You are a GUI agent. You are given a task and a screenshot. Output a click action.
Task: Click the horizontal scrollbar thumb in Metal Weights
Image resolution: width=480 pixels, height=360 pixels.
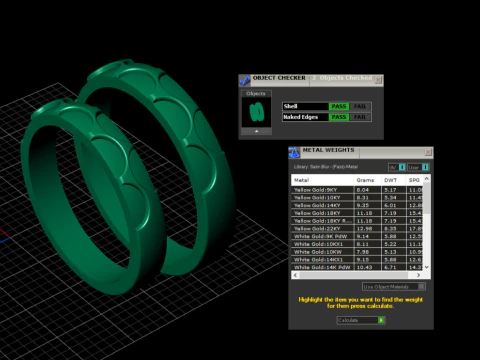tap(354, 275)
